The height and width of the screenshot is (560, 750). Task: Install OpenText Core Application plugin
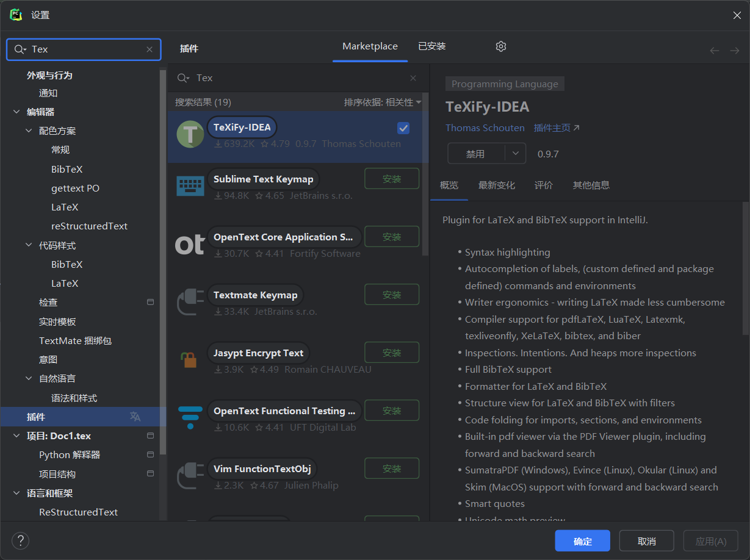click(x=392, y=237)
